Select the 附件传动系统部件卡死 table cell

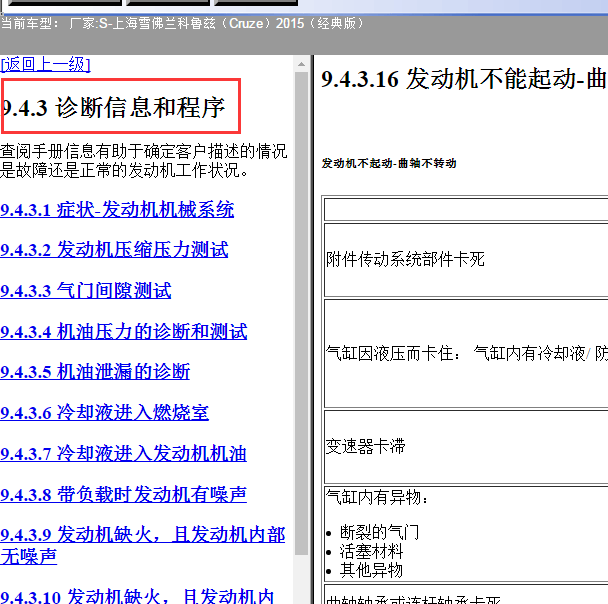click(x=466, y=260)
